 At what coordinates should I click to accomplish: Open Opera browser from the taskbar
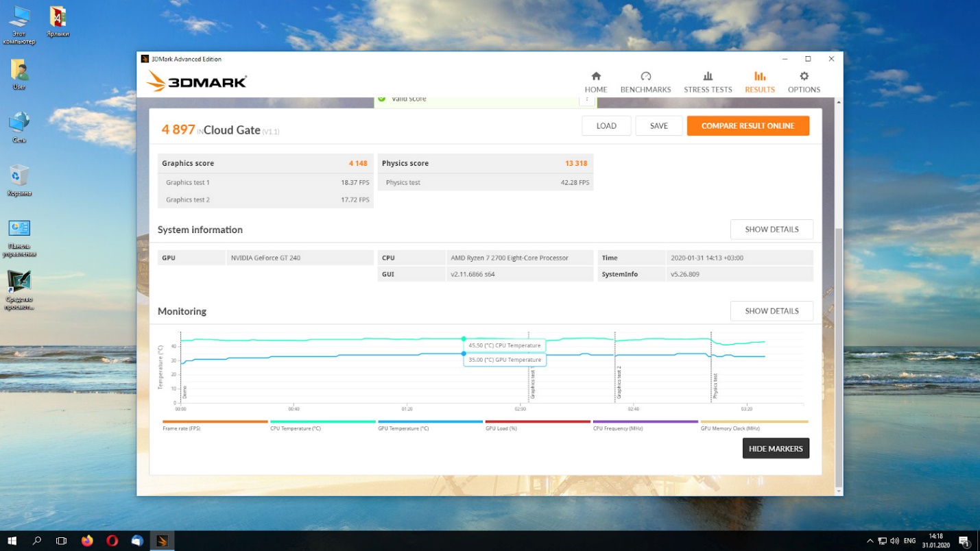pos(112,541)
